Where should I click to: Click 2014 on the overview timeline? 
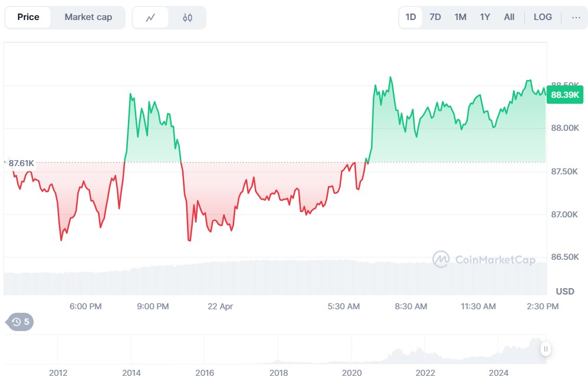[x=131, y=372]
